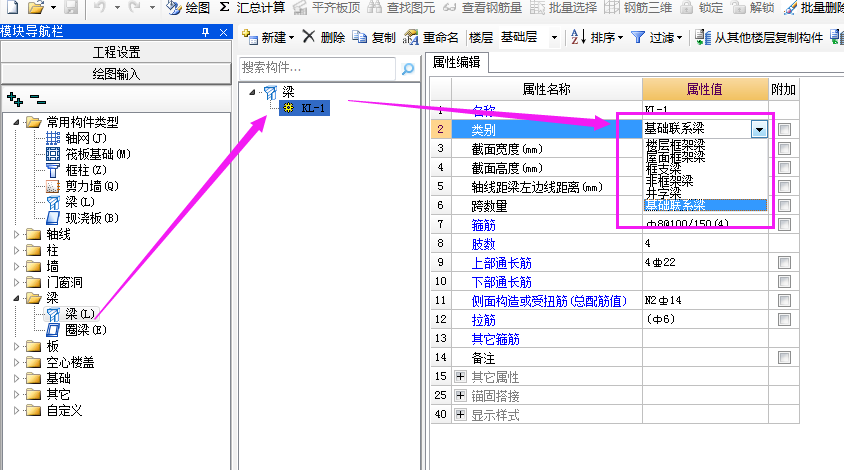Expand the 墙 folder
This screenshot has width=844, height=470.
tap(16, 266)
